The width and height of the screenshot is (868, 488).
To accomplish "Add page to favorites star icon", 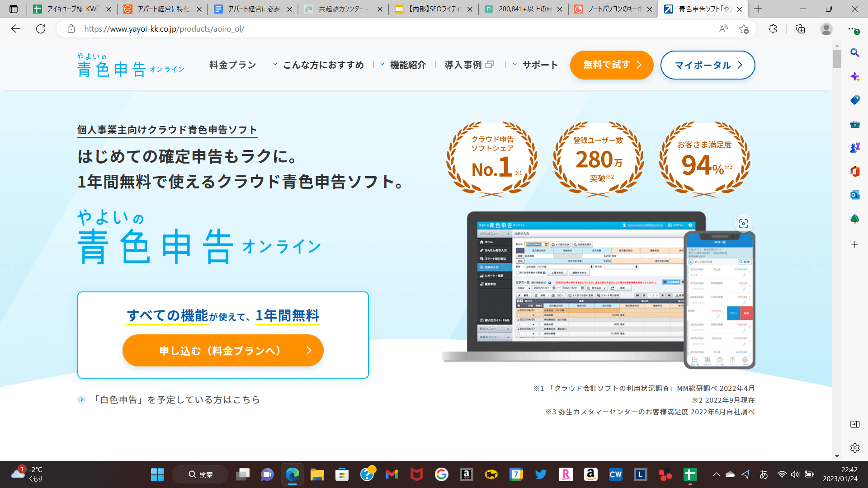I will (x=744, y=29).
